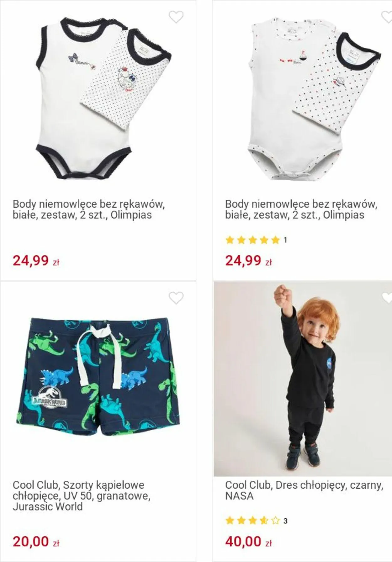The width and height of the screenshot is (392, 562).
Task: Open Cool Club Dres chłopięcy NASA title
Action: click(304, 490)
